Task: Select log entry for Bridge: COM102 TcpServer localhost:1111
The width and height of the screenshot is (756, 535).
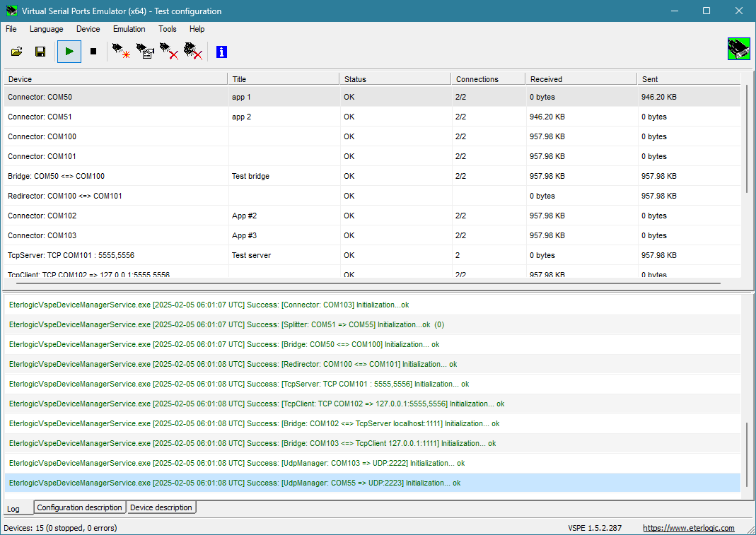Action: (372, 423)
